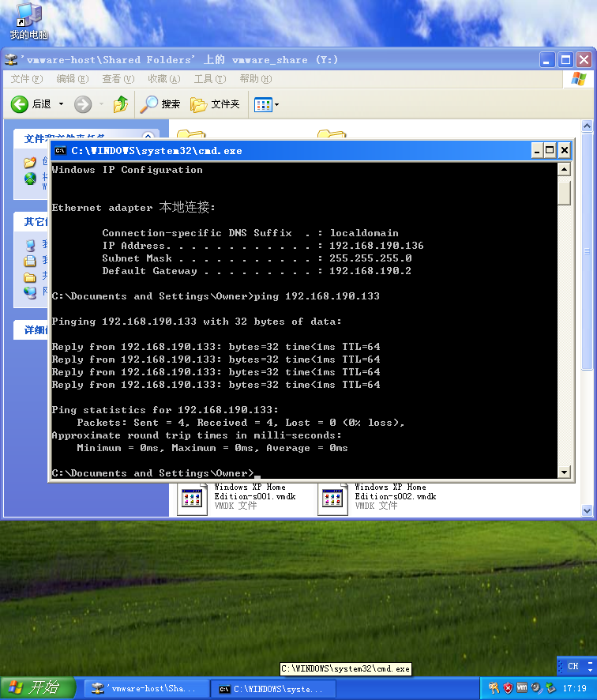Switch to vmware-host\Sha... taskbar button
The width and height of the screenshot is (597, 700).
point(147,689)
